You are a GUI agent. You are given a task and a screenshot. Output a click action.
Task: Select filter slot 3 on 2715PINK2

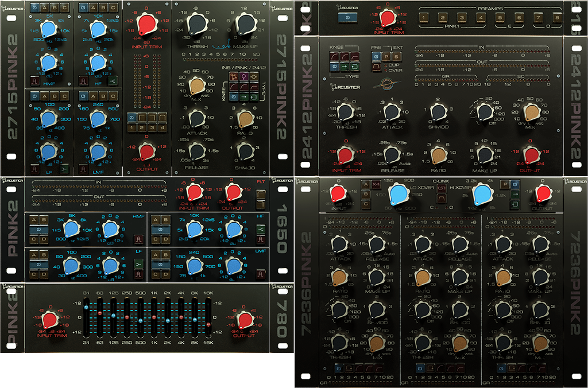[x=152, y=127]
